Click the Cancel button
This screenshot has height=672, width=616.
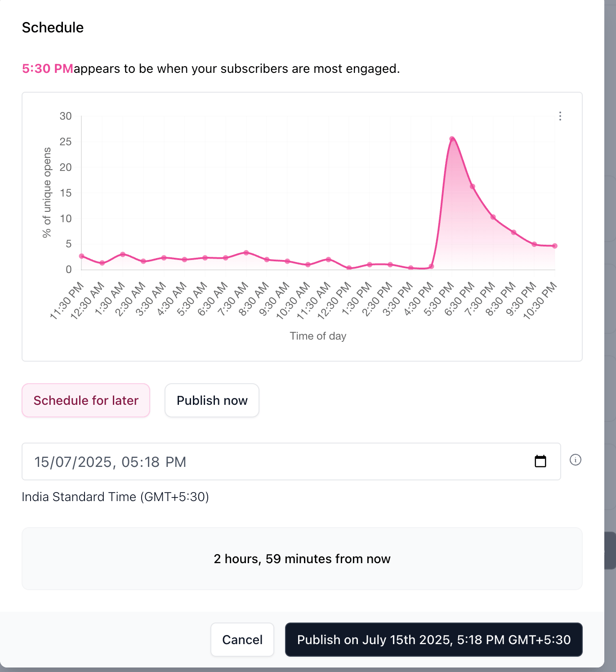click(242, 640)
